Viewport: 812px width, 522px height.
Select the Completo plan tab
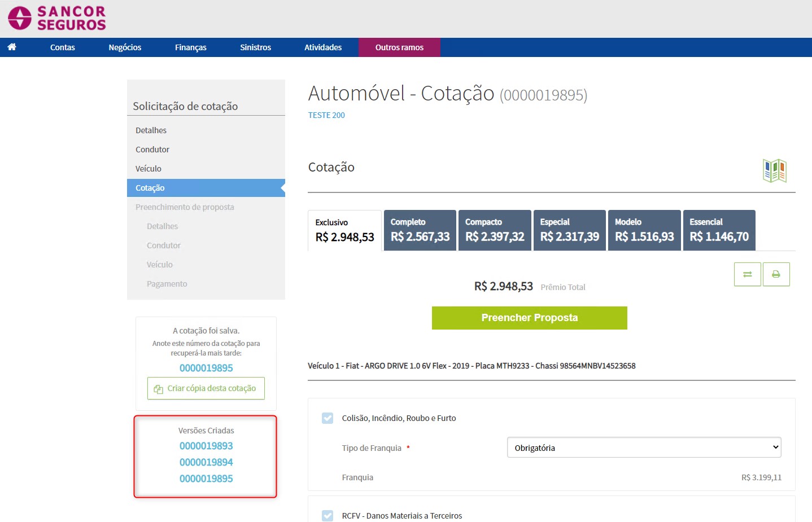coord(420,230)
